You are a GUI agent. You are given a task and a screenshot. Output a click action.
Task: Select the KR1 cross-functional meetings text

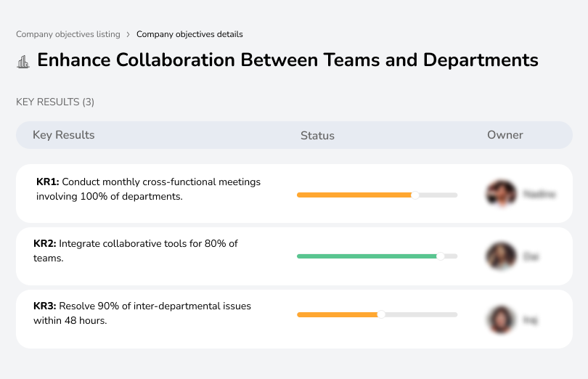tap(148, 189)
